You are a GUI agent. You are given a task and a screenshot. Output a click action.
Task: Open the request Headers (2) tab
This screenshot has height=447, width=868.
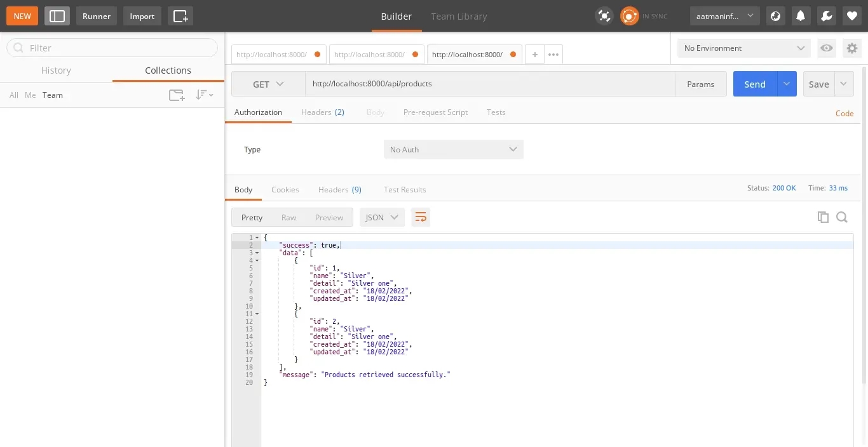pyautogui.click(x=322, y=112)
